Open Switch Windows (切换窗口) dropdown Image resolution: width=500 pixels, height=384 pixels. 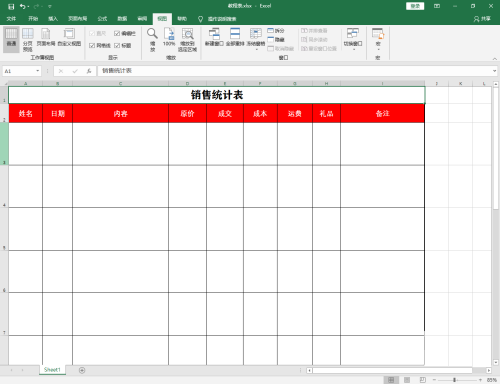pyautogui.click(x=353, y=40)
